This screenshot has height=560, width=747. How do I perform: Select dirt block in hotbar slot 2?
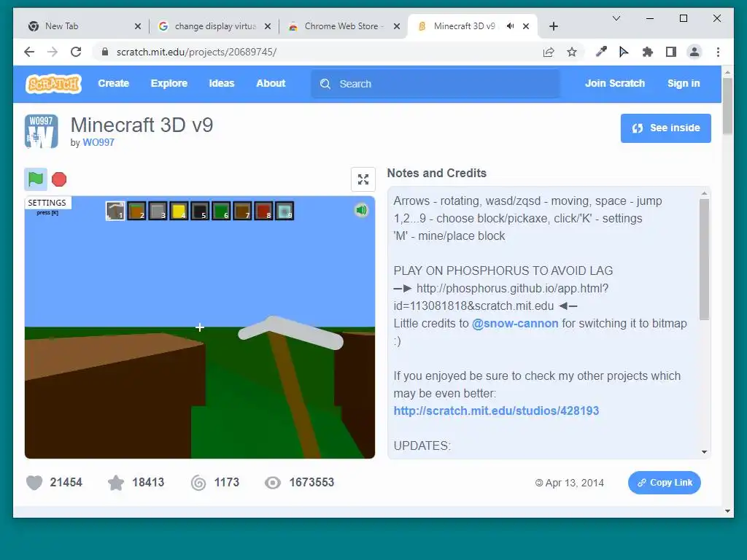pyautogui.click(x=136, y=211)
